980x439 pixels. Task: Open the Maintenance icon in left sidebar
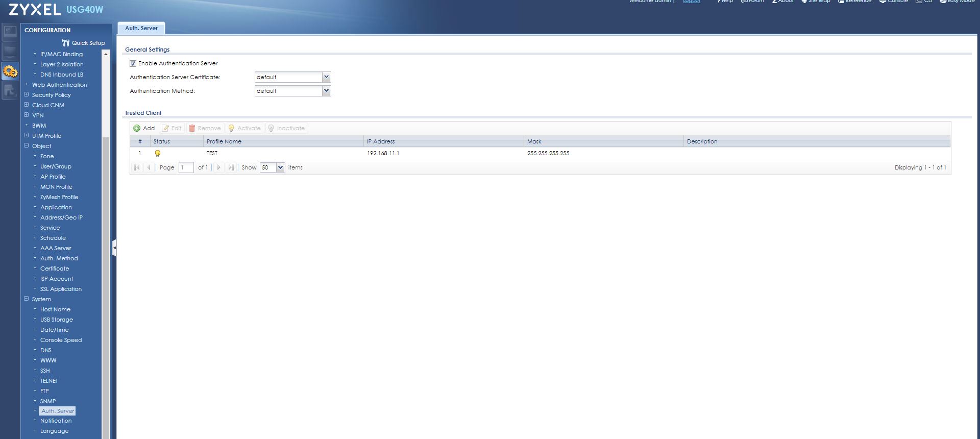point(10,91)
